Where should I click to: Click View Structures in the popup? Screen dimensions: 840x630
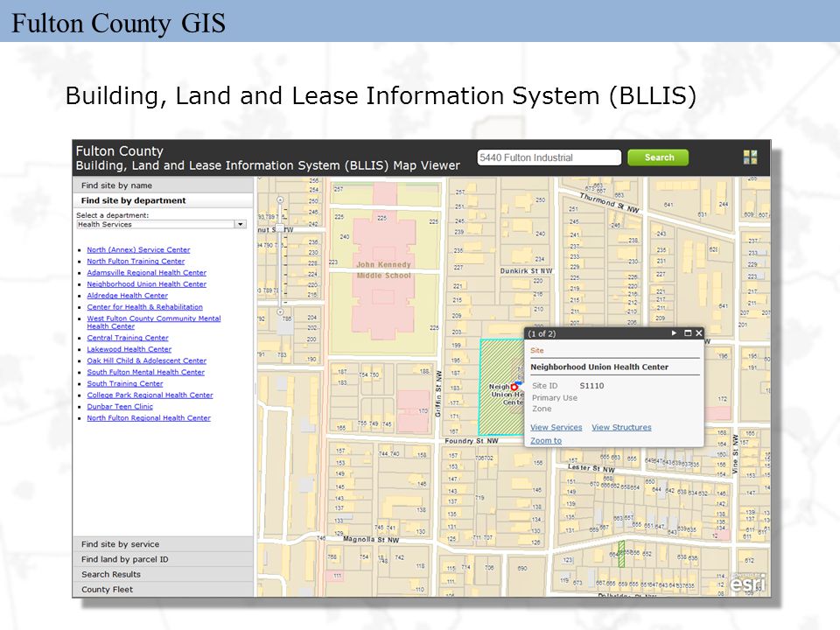[621, 428]
